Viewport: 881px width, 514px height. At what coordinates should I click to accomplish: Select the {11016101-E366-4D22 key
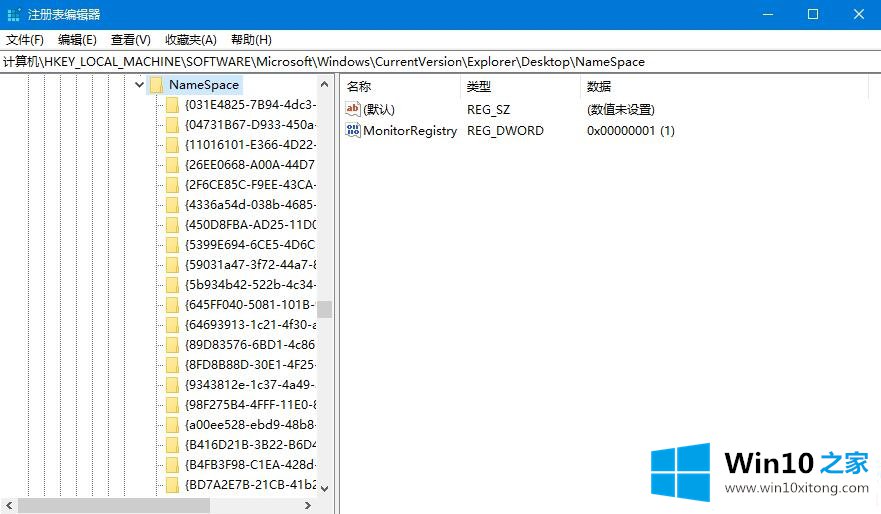coord(250,145)
